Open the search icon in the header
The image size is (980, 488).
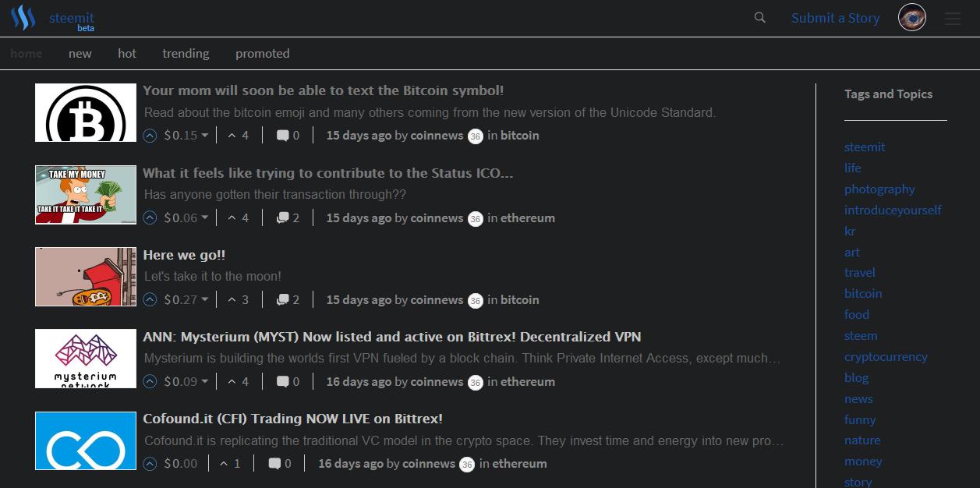point(759,16)
